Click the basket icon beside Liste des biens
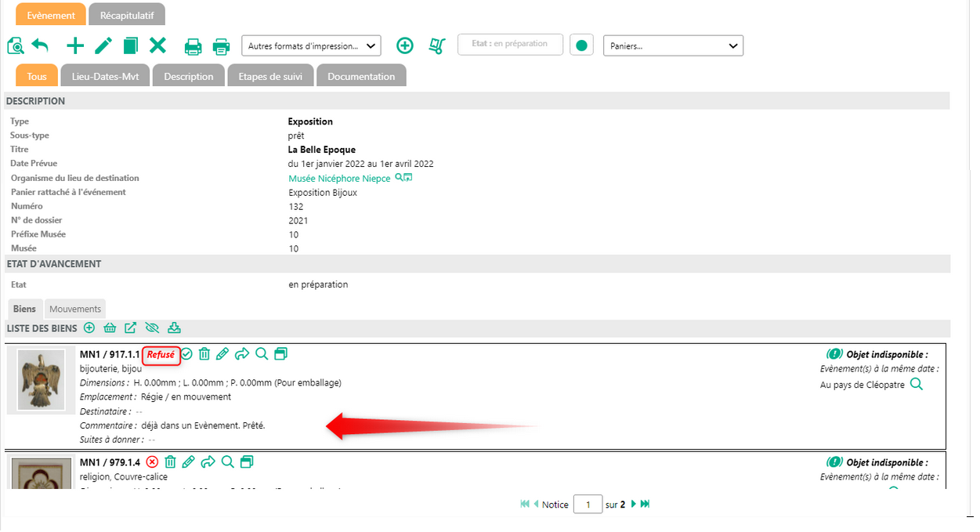The width and height of the screenshot is (980, 532). point(110,328)
